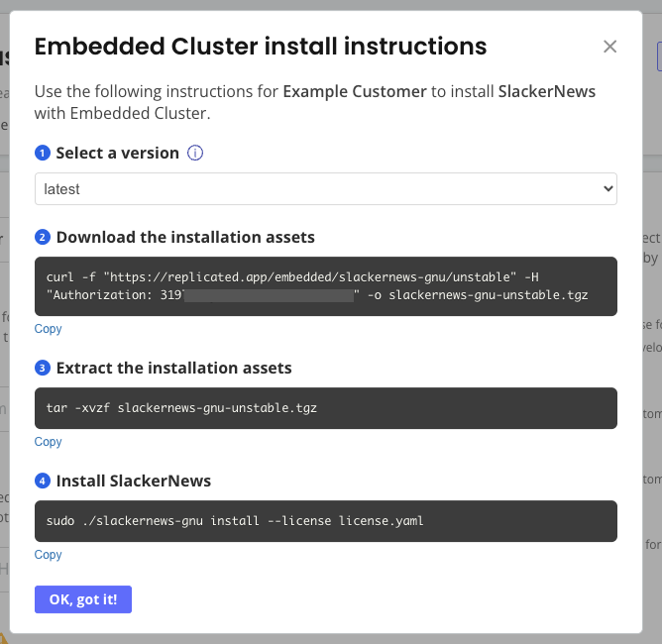Click the step 2 number badge

click(43, 238)
